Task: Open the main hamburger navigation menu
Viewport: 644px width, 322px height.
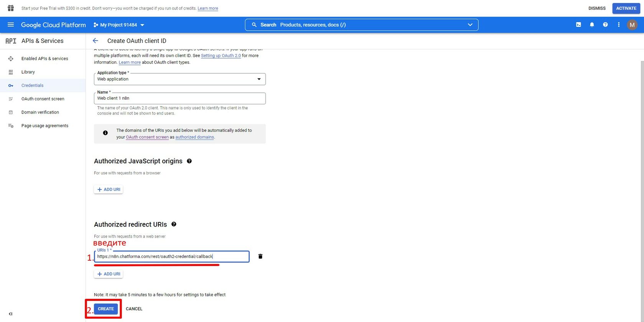Action: click(11, 25)
